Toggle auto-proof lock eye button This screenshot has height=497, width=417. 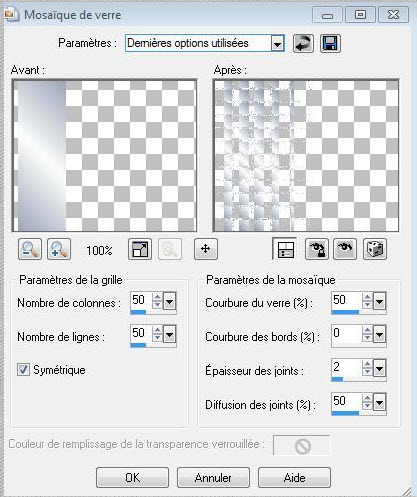[317, 249]
